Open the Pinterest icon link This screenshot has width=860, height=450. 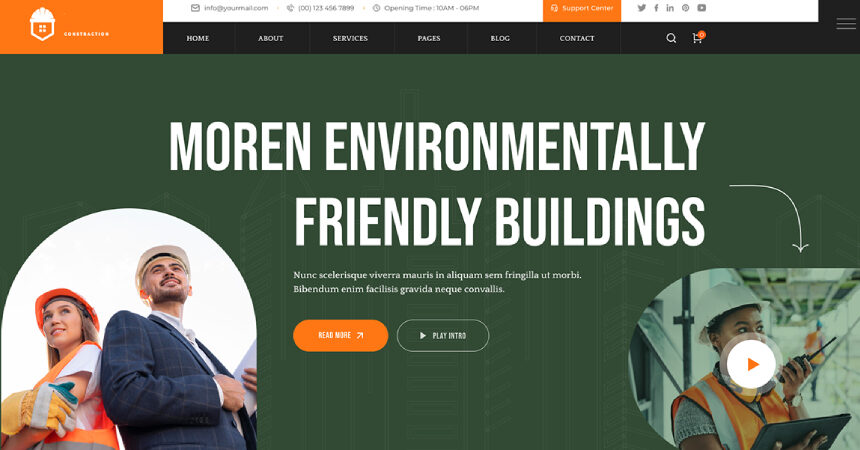coord(686,8)
